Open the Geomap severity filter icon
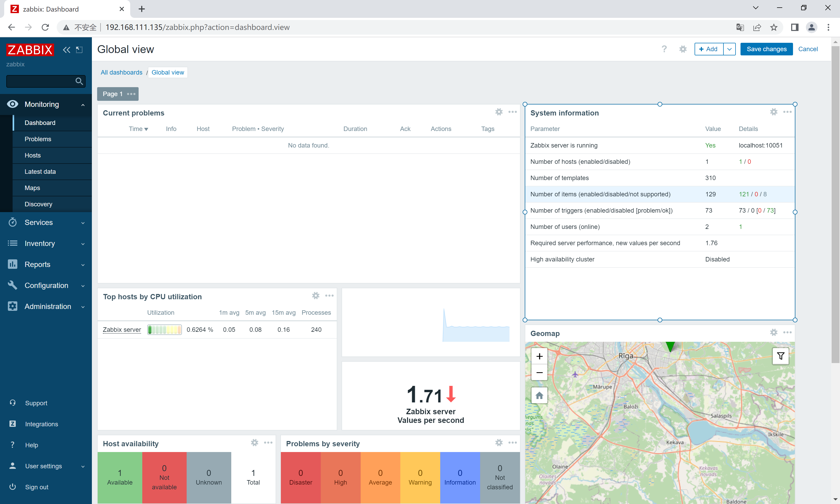Viewport: 840px width, 504px height. tap(781, 356)
